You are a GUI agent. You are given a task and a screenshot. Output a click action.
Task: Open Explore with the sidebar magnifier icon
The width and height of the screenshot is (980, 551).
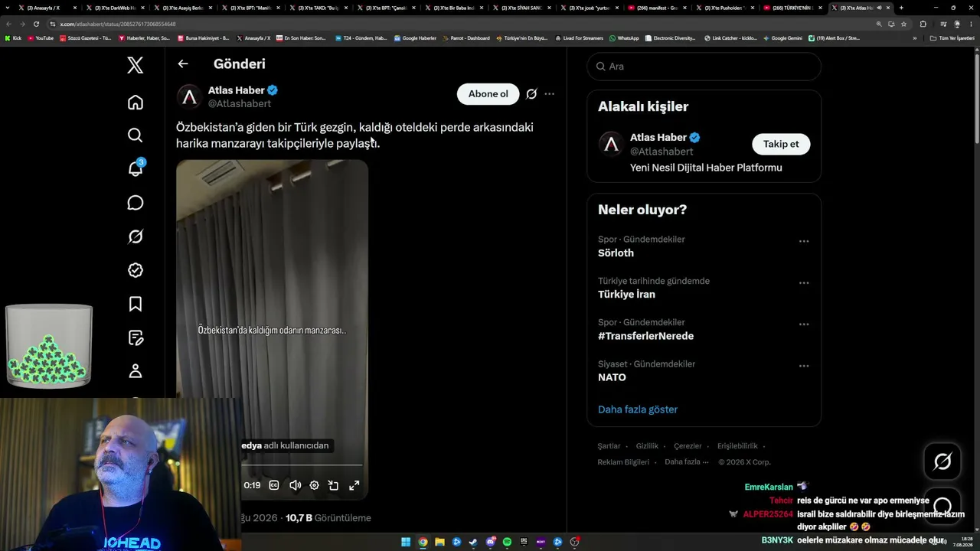pos(136,135)
